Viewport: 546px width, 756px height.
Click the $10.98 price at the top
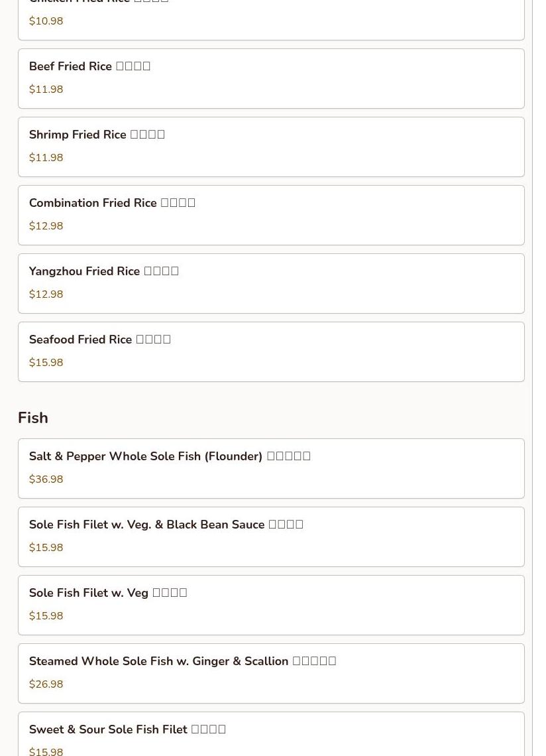(46, 21)
